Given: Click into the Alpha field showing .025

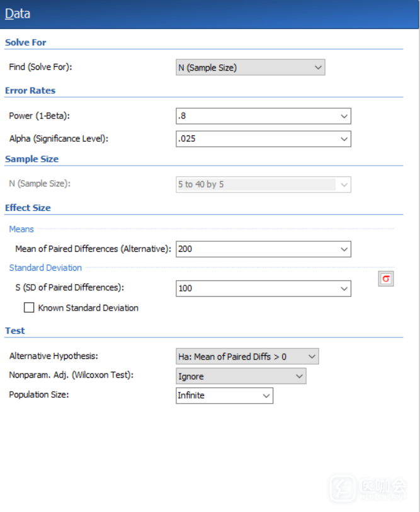Looking at the screenshot, I should [255, 139].
